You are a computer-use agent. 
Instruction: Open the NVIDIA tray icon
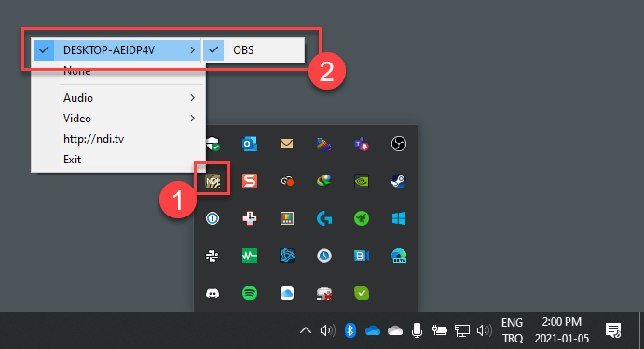click(362, 181)
